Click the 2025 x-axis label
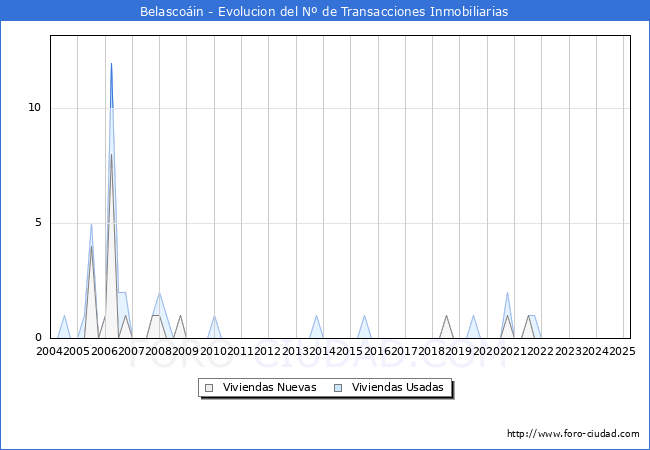Screen dimensions: 650x450 (x=622, y=351)
